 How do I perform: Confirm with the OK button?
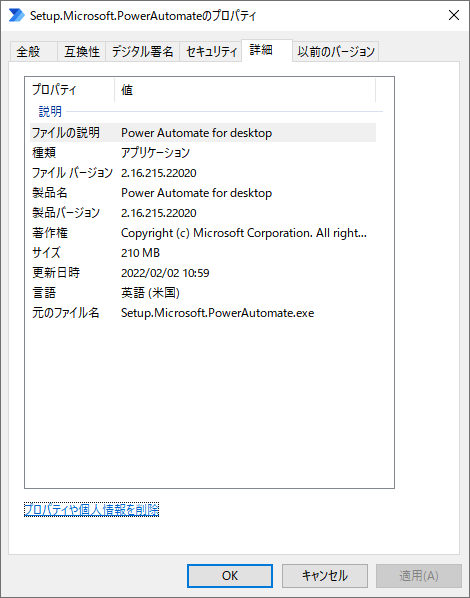click(x=230, y=575)
